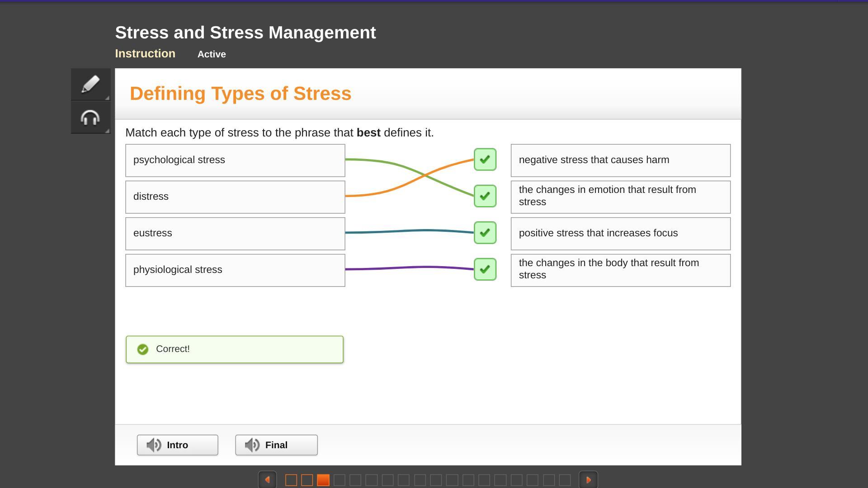
Task: Open the headphones audio tool
Action: click(90, 117)
